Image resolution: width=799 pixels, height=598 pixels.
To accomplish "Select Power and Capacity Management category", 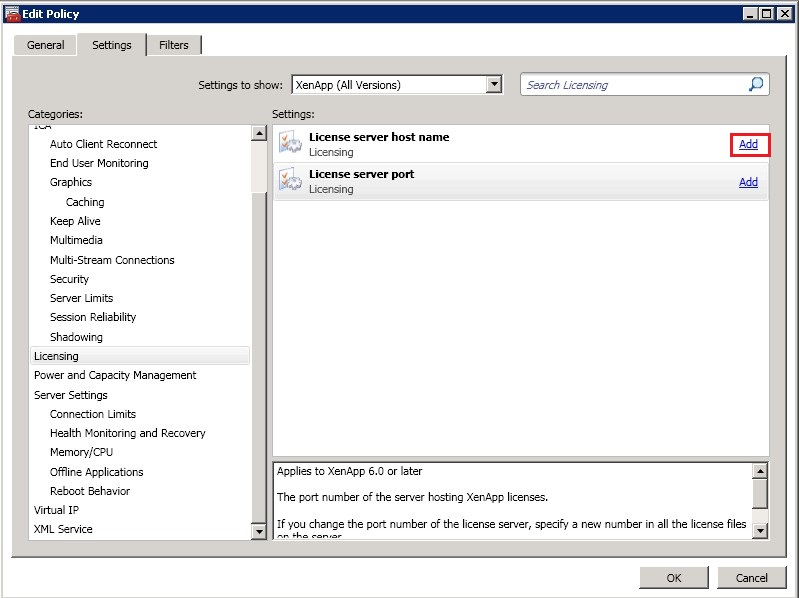I will pyautogui.click(x=115, y=375).
